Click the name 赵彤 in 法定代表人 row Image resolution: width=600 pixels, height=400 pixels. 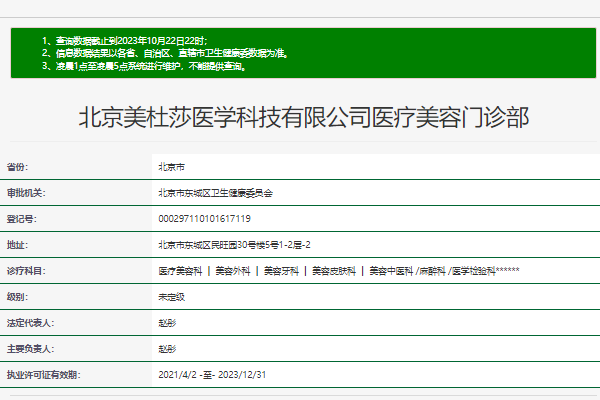pos(167,323)
